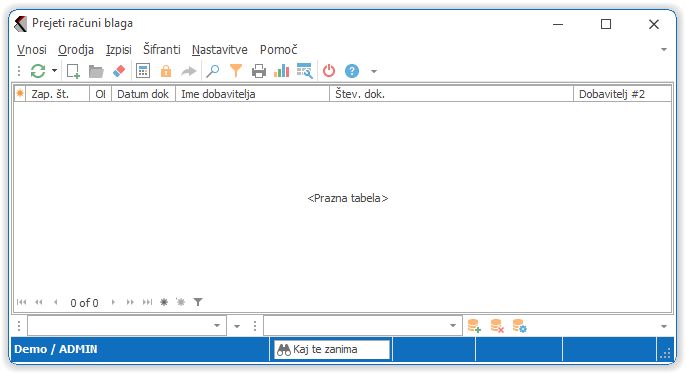Click the window resize grip corner
This screenshot has width=689, height=377.
click(x=665, y=353)
